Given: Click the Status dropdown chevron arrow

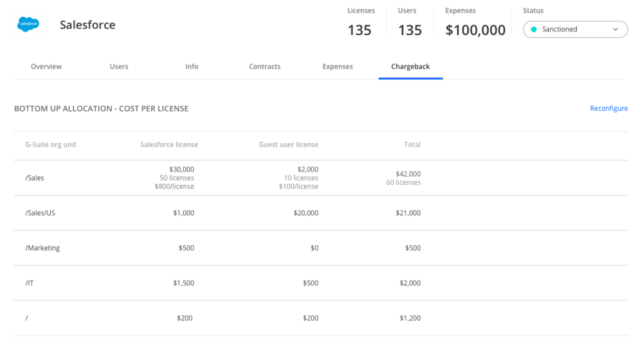Looking at the screenshot, I should tap(615, 30).
